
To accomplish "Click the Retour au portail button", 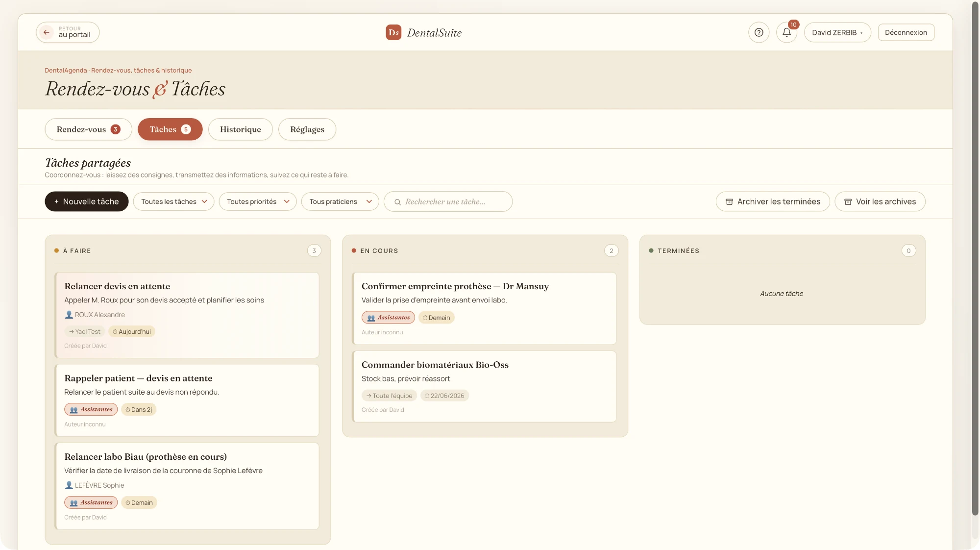I will 68,32.
